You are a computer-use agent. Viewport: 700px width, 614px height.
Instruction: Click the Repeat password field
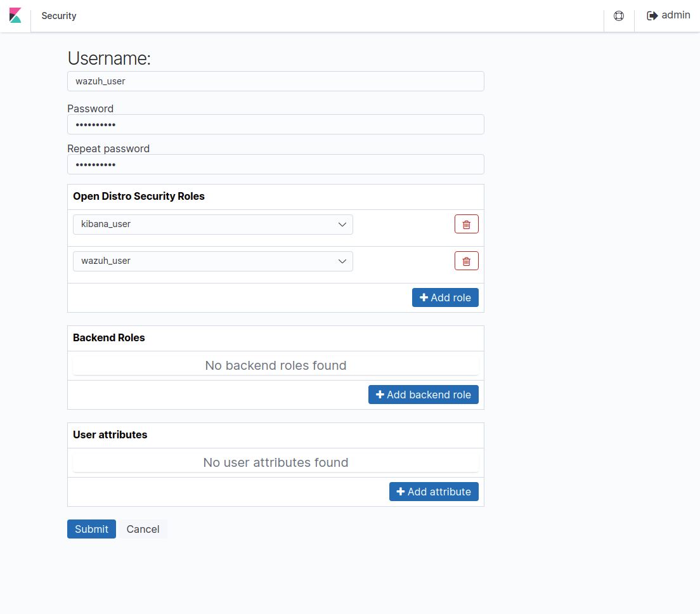click(x=275, y=164)
